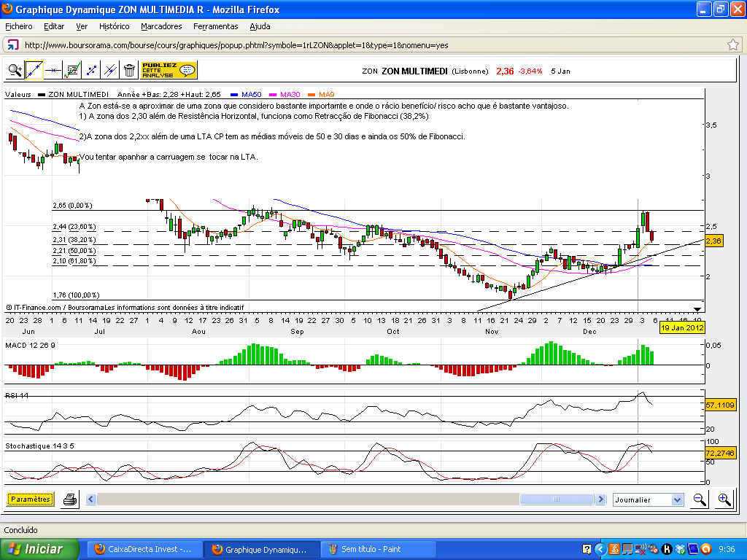Screen dimensions: 747x560
Task: Click the grey monitor tray icon
Action: pos(627,550)
